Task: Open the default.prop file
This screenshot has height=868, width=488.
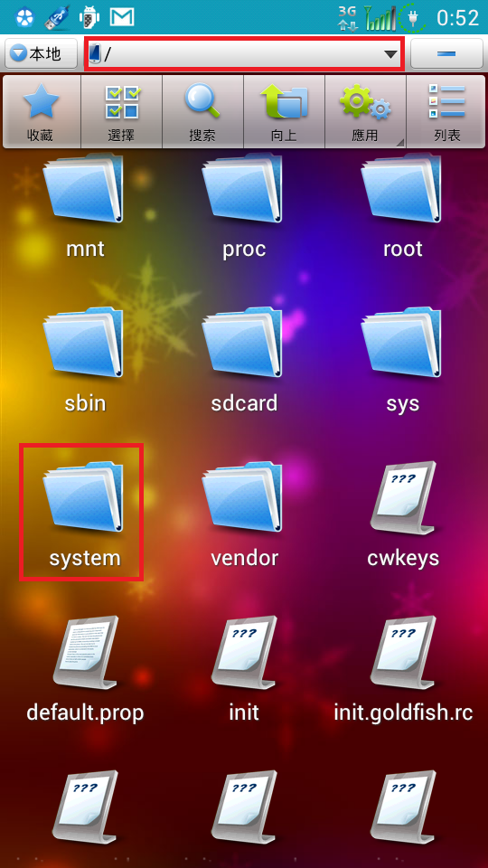Action: coord(85,669)
